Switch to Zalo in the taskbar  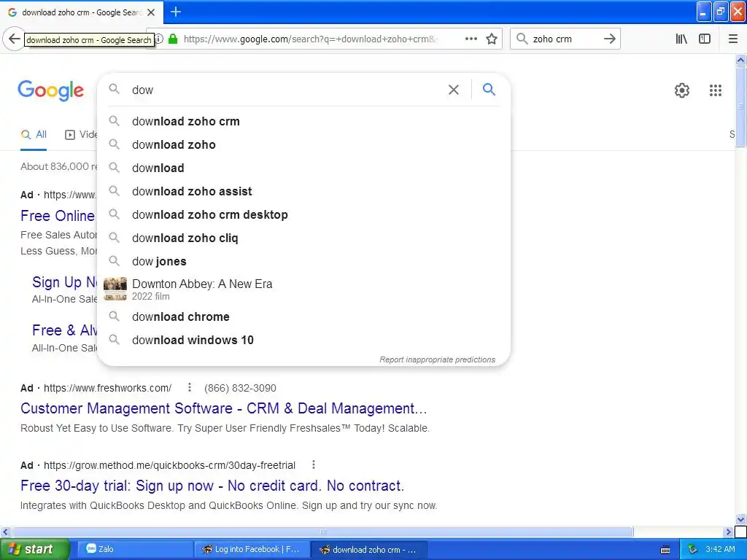click(135, 549)
